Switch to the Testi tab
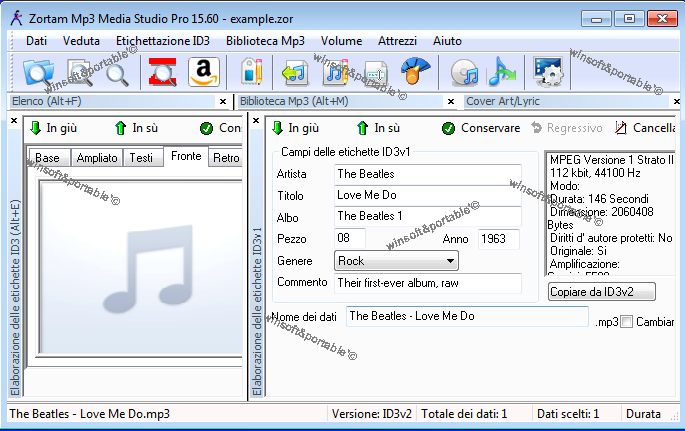The height and width of the screenshot is (431, 685). (x=141, y=158)
